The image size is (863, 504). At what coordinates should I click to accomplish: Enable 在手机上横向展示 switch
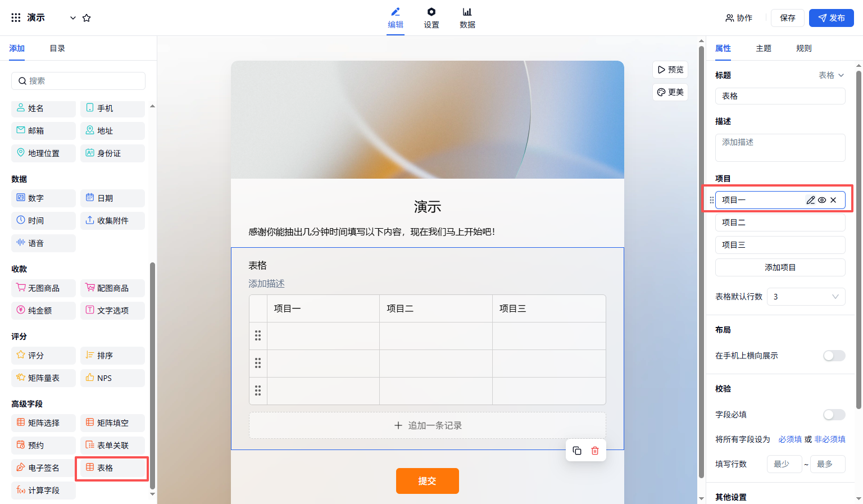pos(834,356)
